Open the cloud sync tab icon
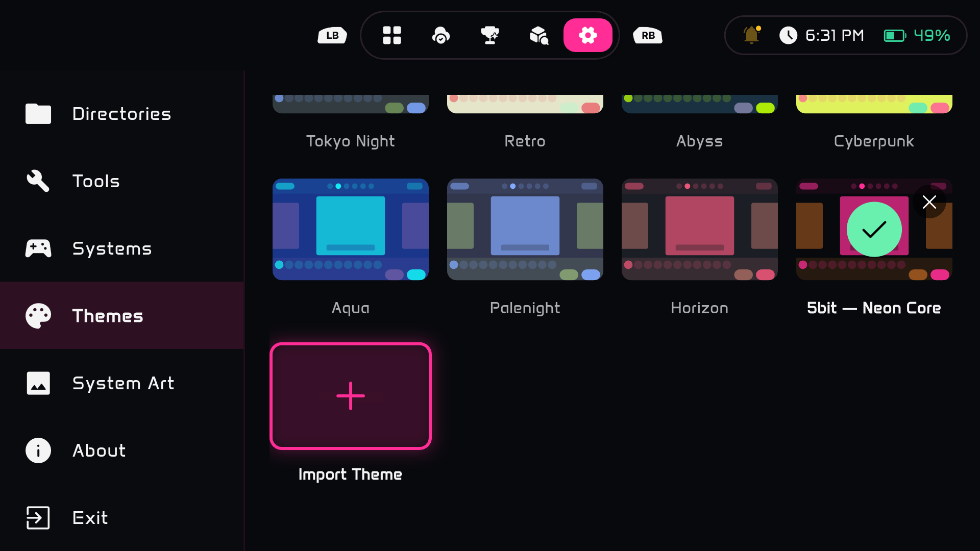This screenshot has width=980, height=551. (441, 35)
